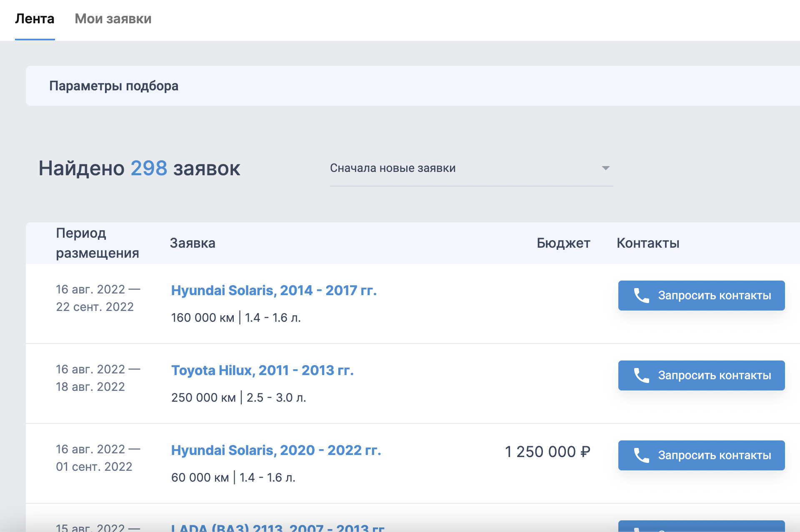
Task: Open Hyundai Solaris 2014 - 2017 request link
Action: coord(274,290)
